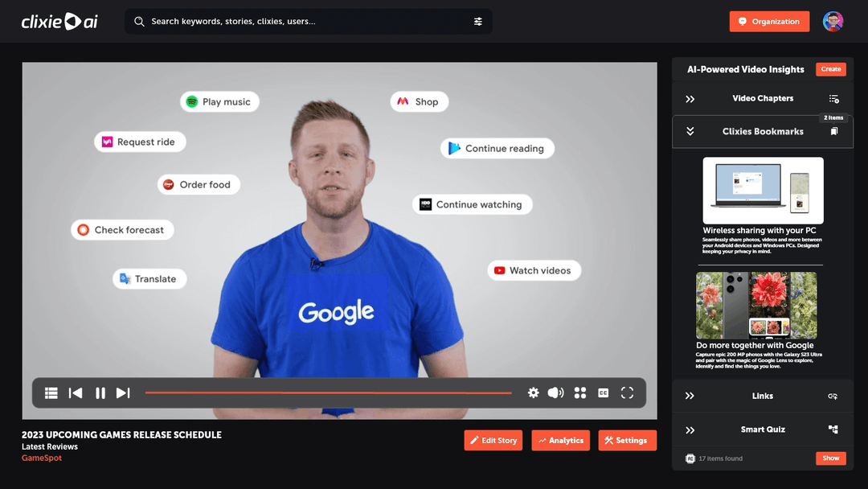Toggle closed captions with the CC icon

point(603,392)
